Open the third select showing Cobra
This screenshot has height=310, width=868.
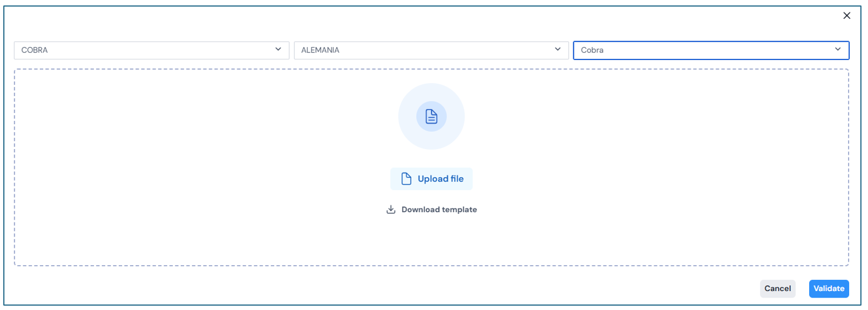pos(702,50)
